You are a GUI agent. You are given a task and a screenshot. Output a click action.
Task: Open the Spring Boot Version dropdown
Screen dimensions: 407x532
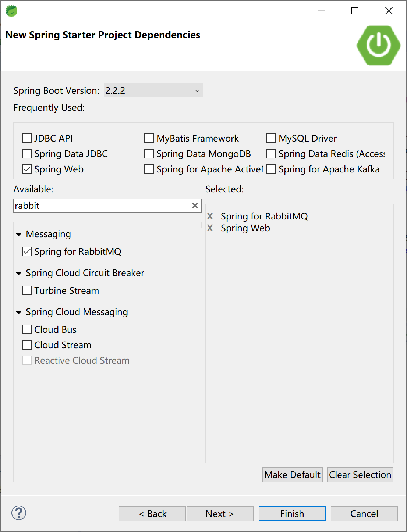[153, 90]
